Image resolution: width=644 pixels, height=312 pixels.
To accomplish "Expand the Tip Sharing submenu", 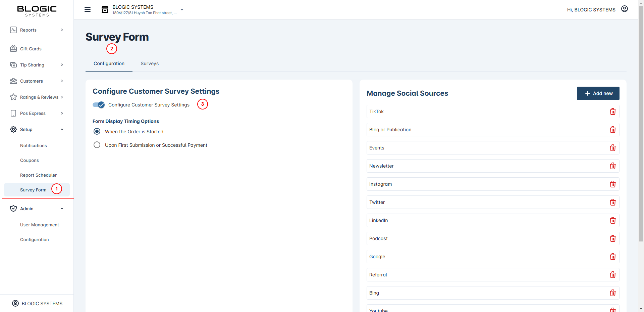I will (x=62, y=65).
